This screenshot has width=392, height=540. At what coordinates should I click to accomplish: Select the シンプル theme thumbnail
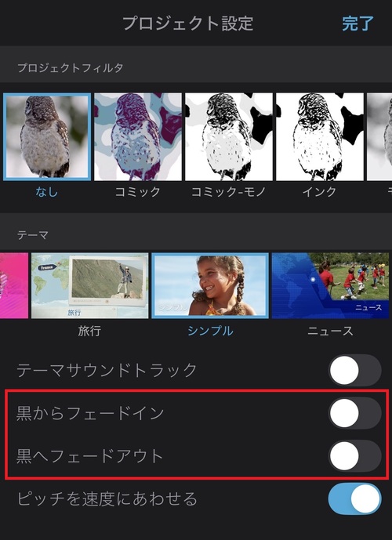click(210, 285)
